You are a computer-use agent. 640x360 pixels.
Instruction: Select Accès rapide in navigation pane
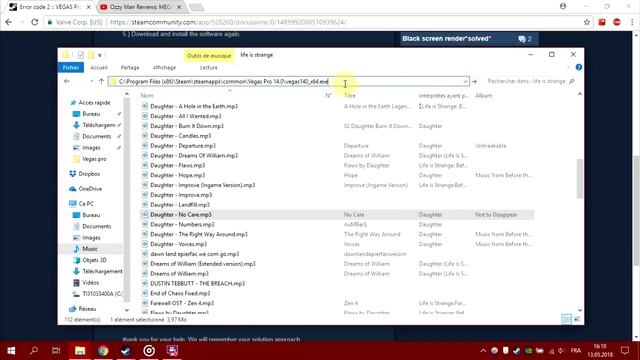(94, 102)
